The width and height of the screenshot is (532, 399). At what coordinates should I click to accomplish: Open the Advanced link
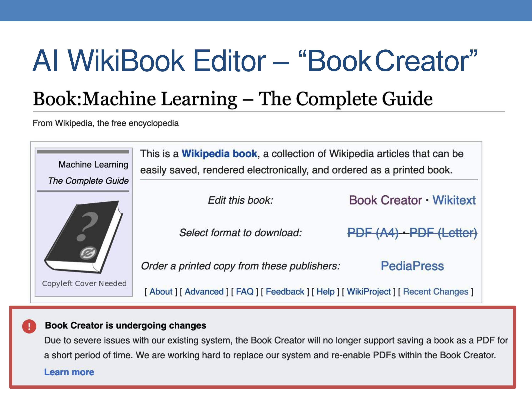(x=204, y=292)
